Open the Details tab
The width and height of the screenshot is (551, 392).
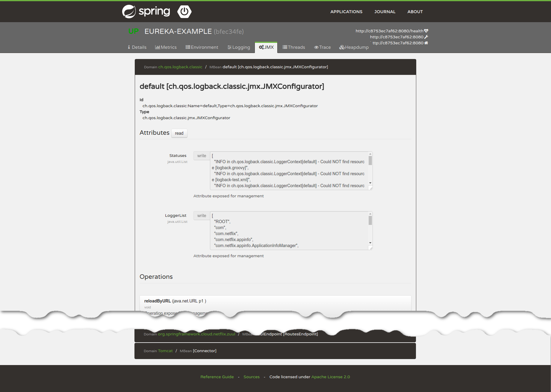pyautogui.click(x=137, y=47)
